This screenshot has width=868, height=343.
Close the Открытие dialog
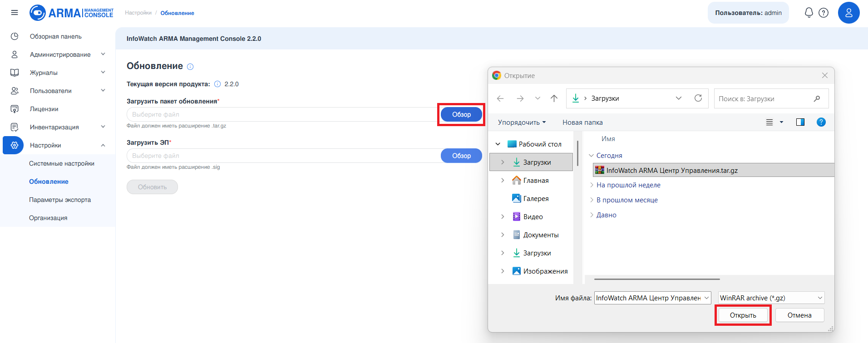click(x=825, y=75)
